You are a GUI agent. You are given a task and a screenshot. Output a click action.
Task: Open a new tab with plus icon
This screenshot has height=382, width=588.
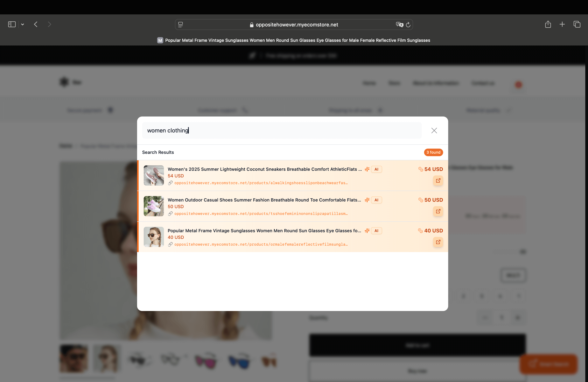562,24
